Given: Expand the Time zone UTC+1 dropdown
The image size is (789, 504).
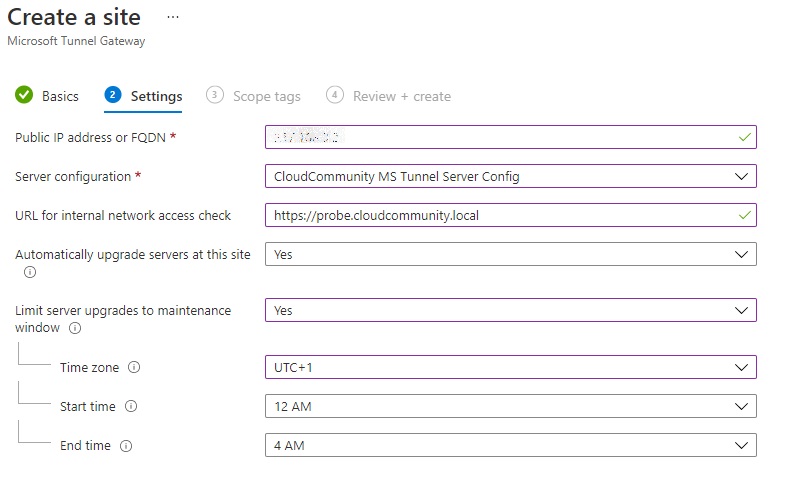Looking at the screenshot, I should (x=510, y=367).
